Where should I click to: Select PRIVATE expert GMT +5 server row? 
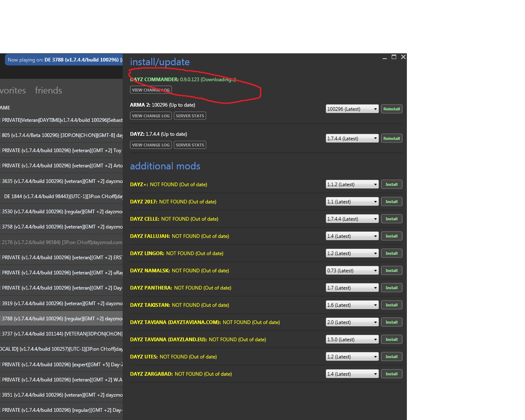coord(61,365)
